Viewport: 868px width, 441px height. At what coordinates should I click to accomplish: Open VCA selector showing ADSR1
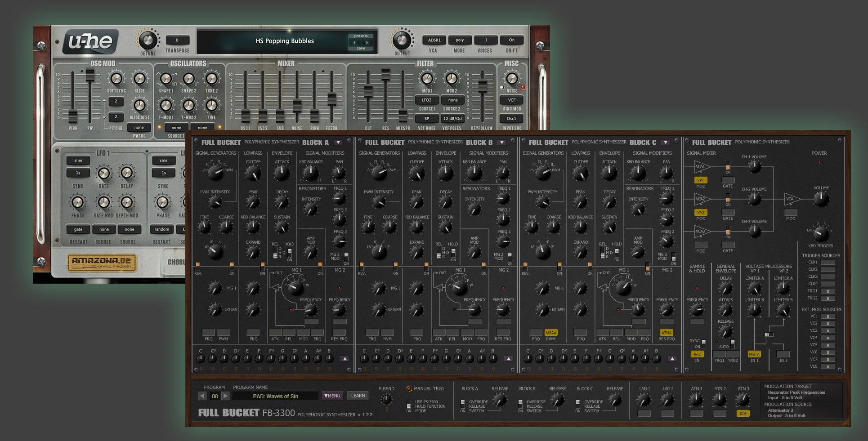click(x=434, y=40)
